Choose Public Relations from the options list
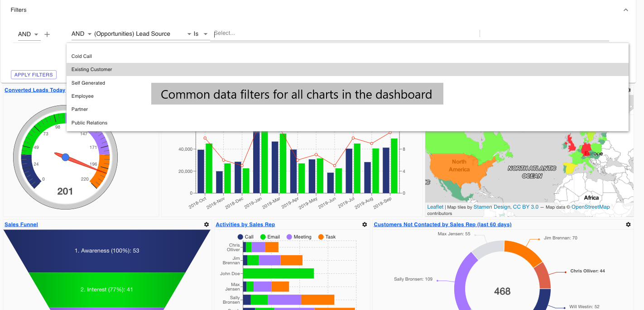Viewport: 644px width, 310px height. pos(89,123)
